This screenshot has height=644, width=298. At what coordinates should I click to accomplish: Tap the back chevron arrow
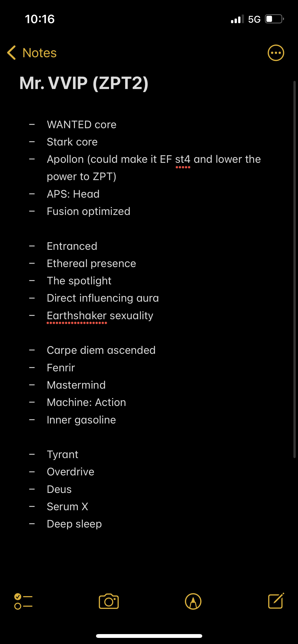(x=12, y=53)
